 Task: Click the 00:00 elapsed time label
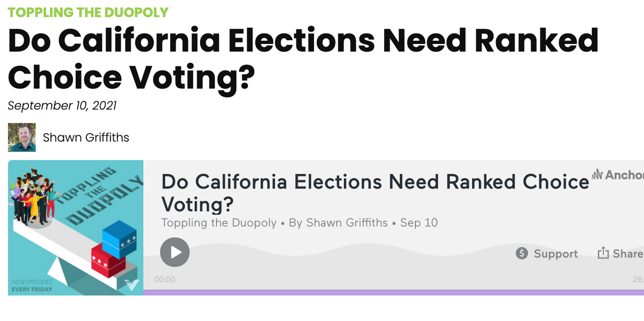165,280
